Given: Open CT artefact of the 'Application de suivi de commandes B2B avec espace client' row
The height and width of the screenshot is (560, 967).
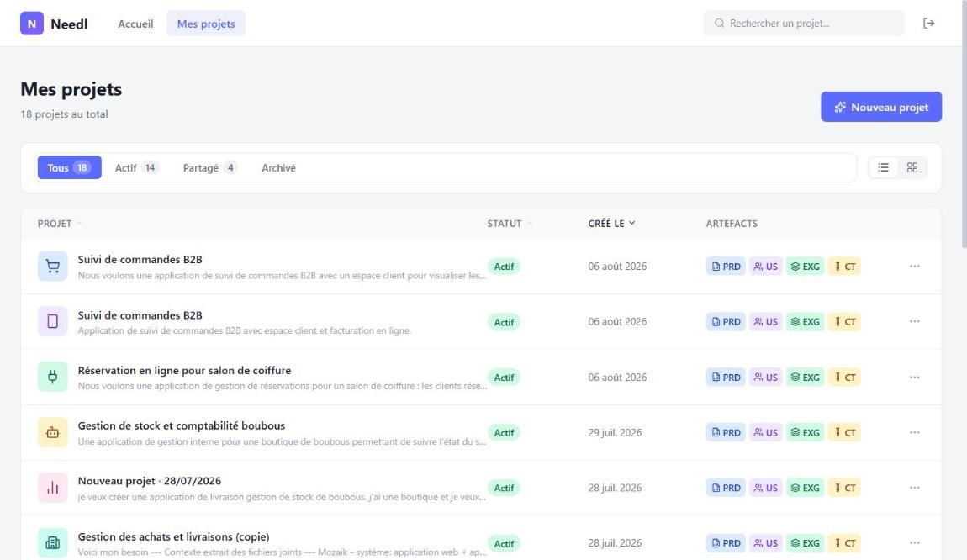Looking at the screenshot, I should [844, 321].
